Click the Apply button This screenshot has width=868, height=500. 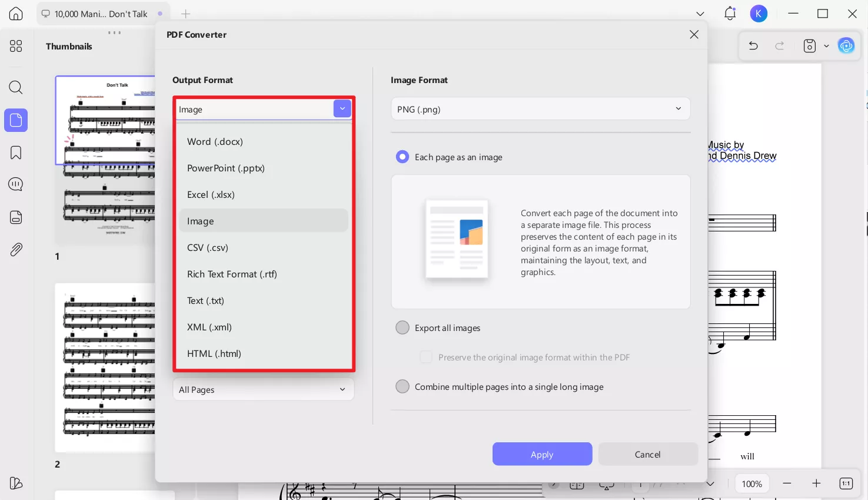(541, 454)
